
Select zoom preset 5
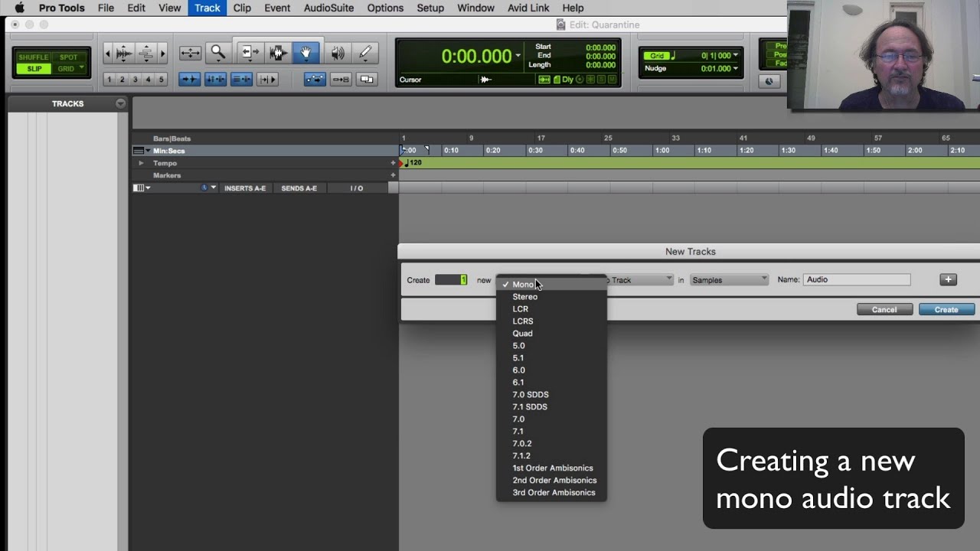click(161, 79)
